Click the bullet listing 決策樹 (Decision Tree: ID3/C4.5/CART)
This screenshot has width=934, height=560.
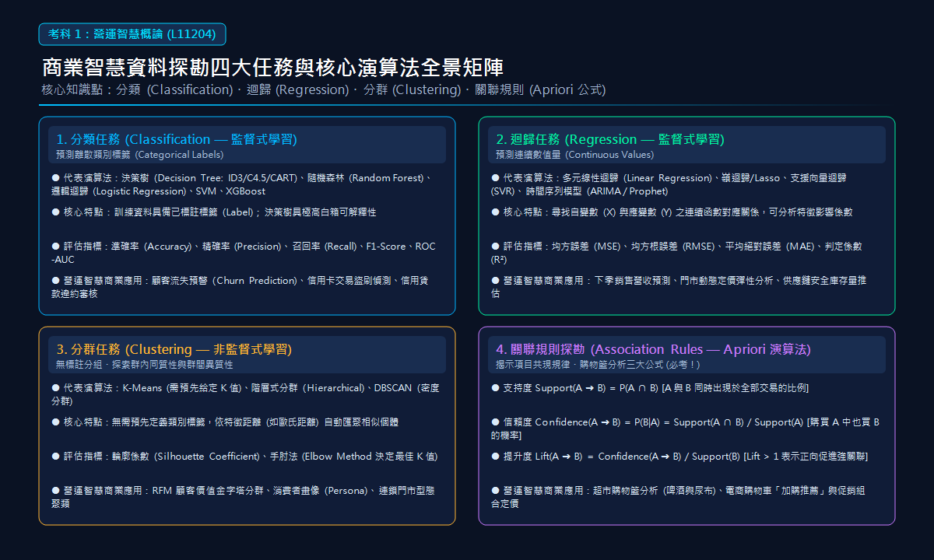[241, 184]
